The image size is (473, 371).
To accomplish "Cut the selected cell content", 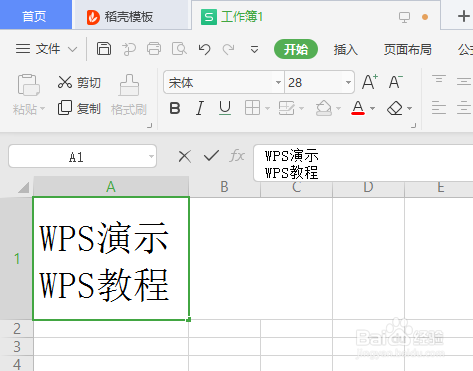I will point(79,82).
